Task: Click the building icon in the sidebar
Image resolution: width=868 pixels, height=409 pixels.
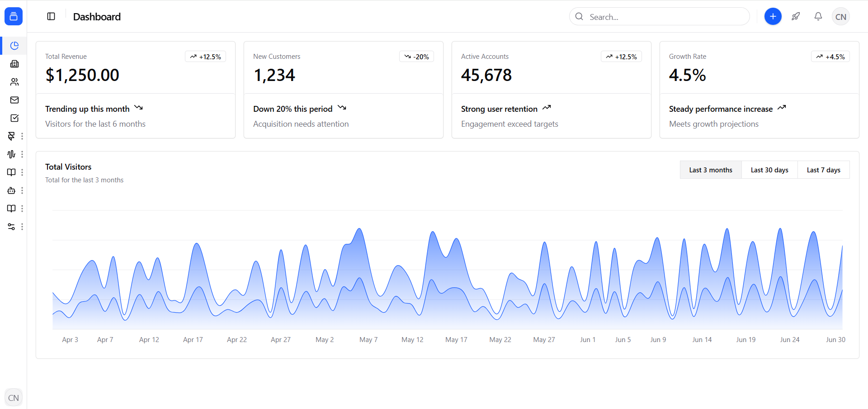Action: pyautogui.click(x=14, y=64)
